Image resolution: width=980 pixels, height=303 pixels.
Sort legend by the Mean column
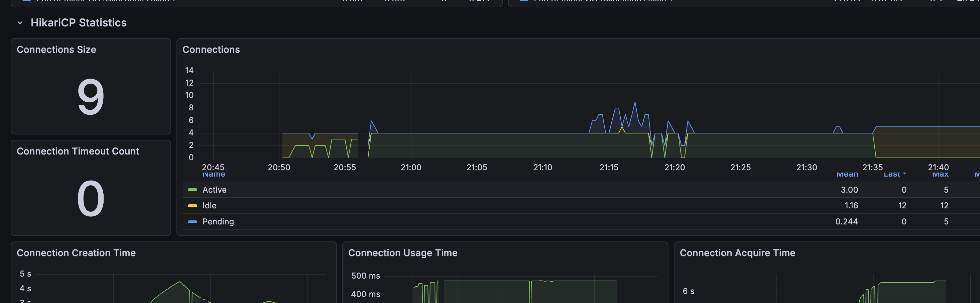[847, 174]
